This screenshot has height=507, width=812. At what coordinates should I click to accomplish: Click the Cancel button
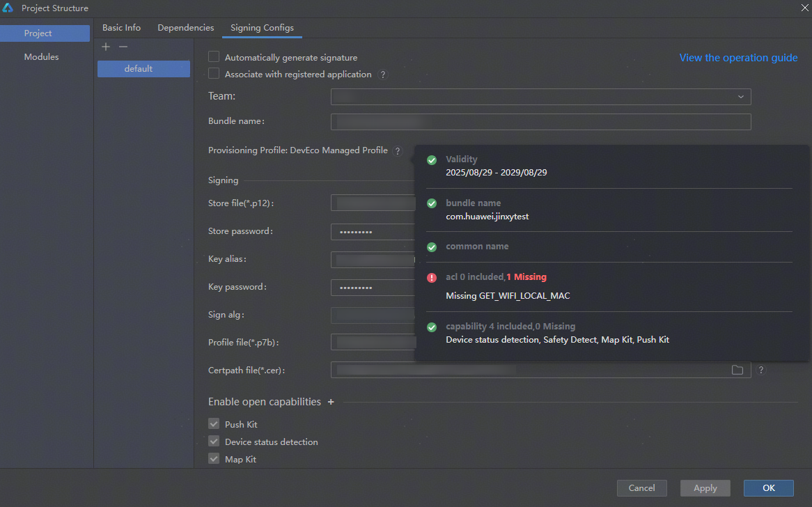[x=641, y=488]
